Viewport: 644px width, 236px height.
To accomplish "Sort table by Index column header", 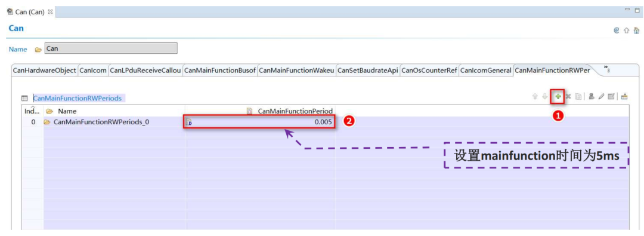I will pos(32,111).
